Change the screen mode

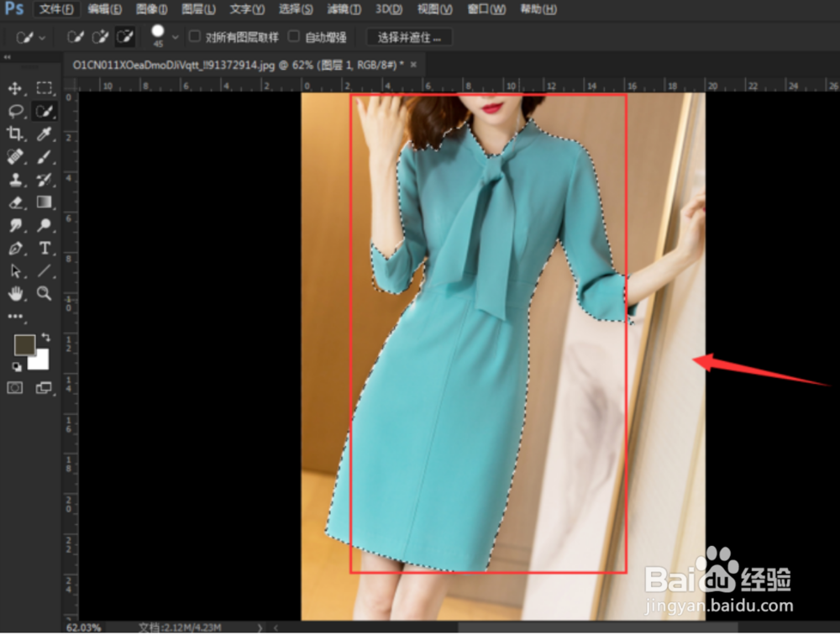(44, 387)
